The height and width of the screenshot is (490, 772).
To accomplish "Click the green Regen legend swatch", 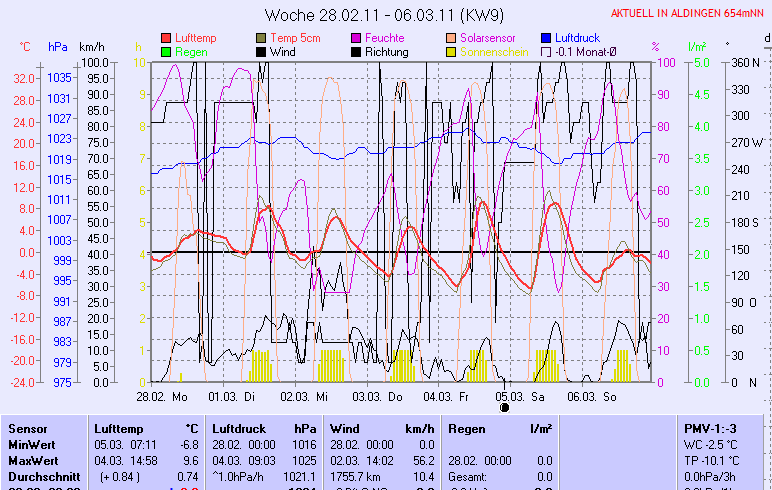I will pos(166,52).
